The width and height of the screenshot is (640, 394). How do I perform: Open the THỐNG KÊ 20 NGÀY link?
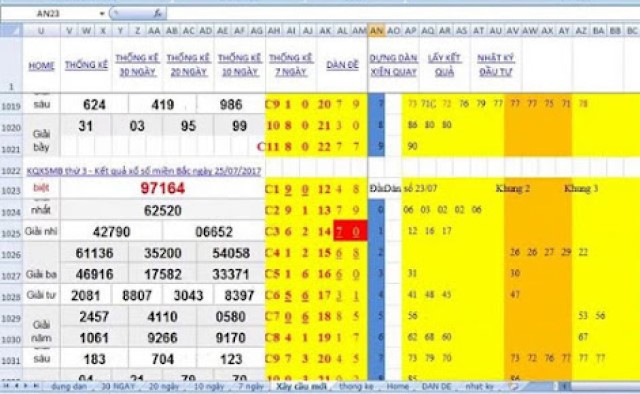coord(188,65)
